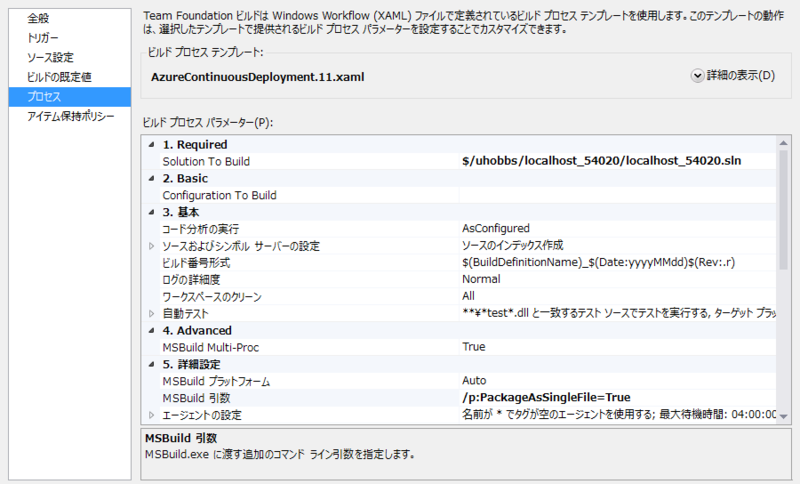Click the All value for ワークスペースのクリーン
The height and width of the screenshot is (484, 800).
click(x=468, y=296)
